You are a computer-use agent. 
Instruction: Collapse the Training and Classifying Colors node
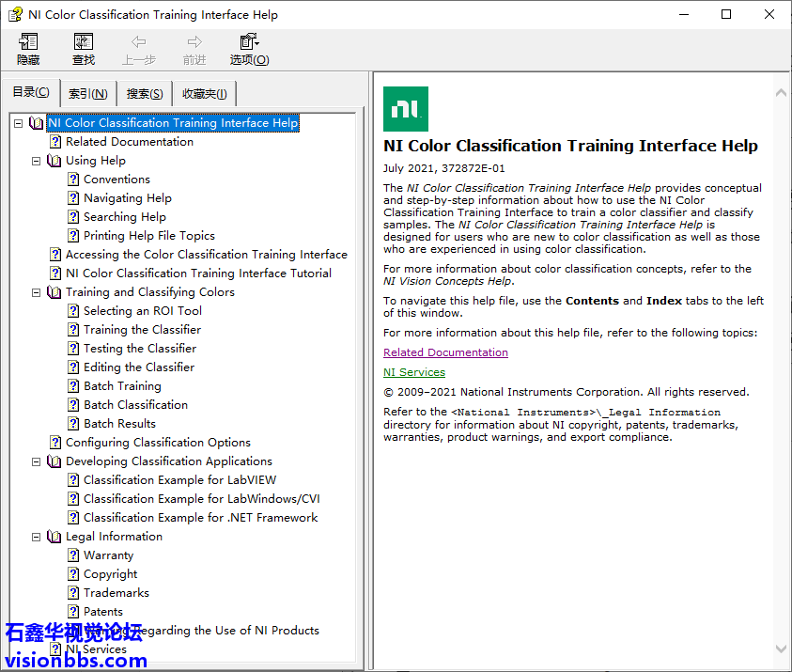[37, 292]
